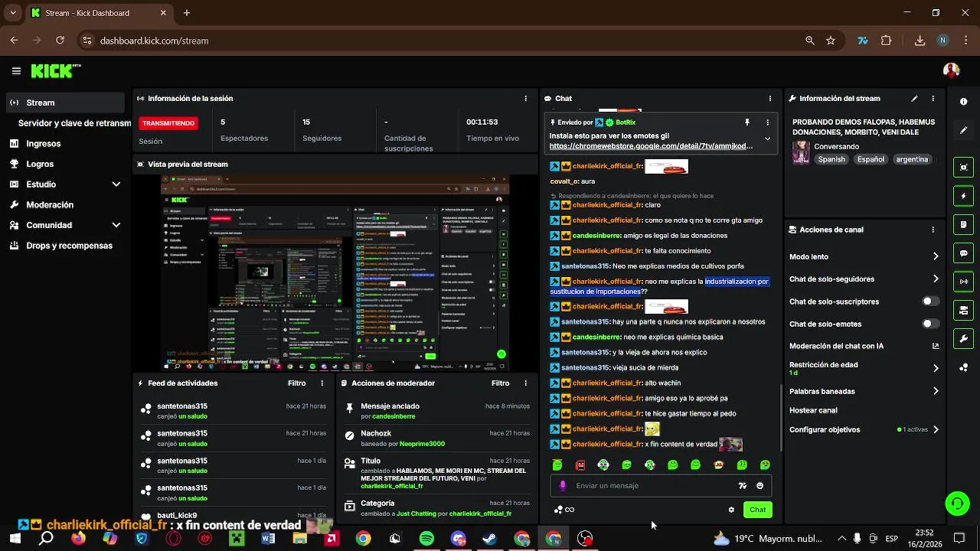Expand the Comunidad sidebar section
The width and height of the screenshot is (980, 551).
[x=116, y=225]
